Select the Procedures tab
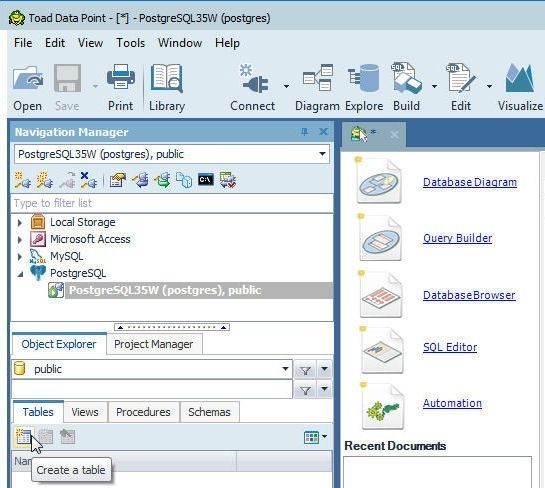The width and height of the screenshot is (545, 488). [x=143, y=412]
